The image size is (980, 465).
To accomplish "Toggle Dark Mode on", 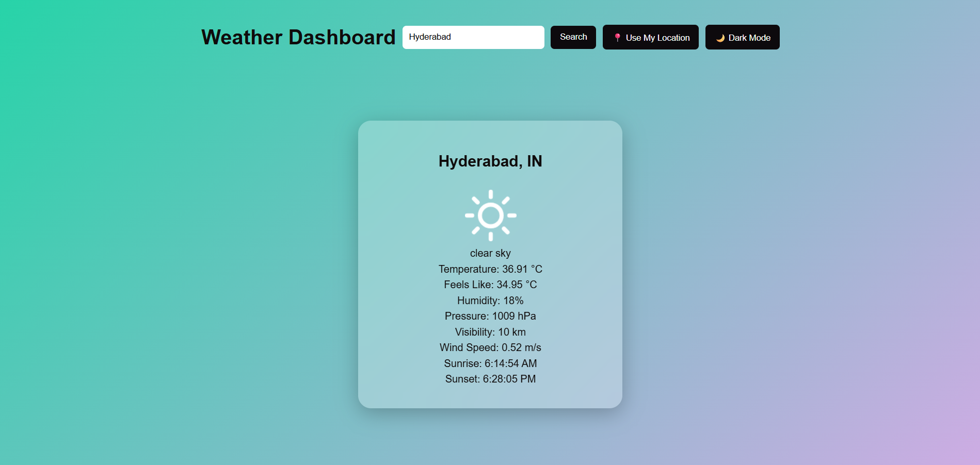I will [742, 38].
